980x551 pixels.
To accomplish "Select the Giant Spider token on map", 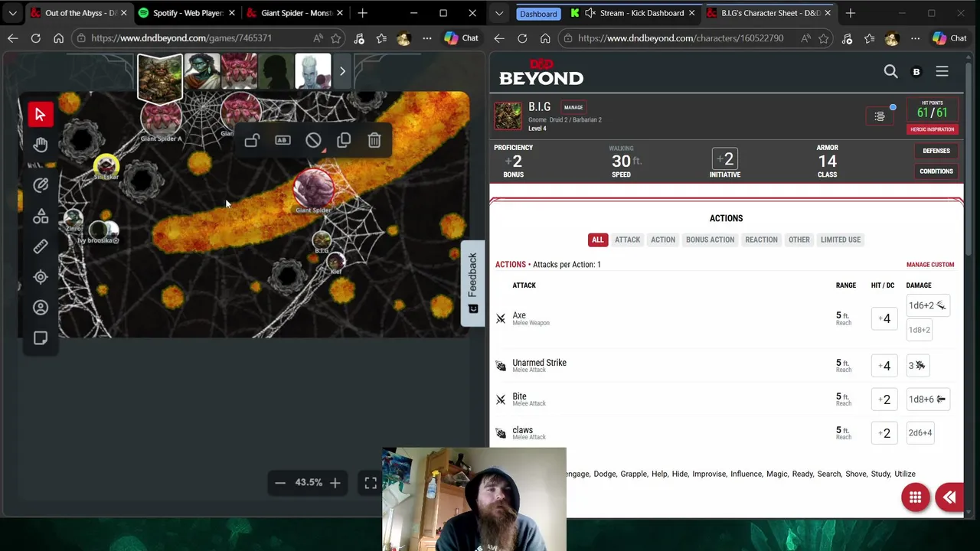I will coord(312,188).
